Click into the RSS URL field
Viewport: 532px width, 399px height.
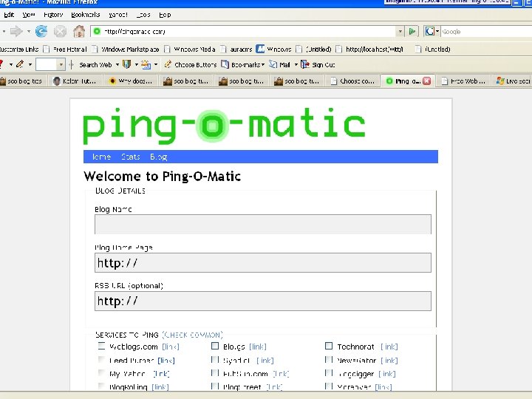point(263,301)
